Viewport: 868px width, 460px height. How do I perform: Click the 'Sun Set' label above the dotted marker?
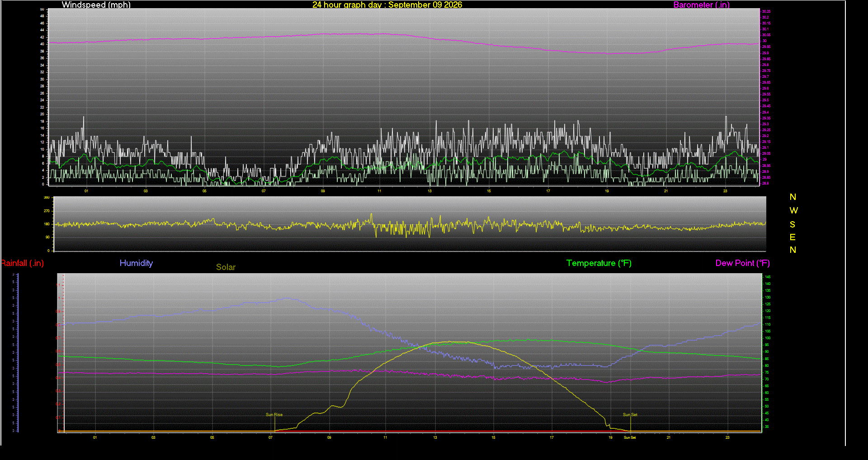[630, 415]
